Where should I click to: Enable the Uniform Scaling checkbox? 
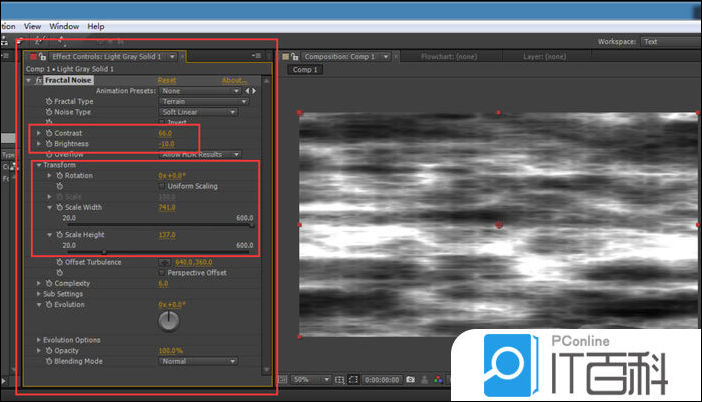click(162, 186)
